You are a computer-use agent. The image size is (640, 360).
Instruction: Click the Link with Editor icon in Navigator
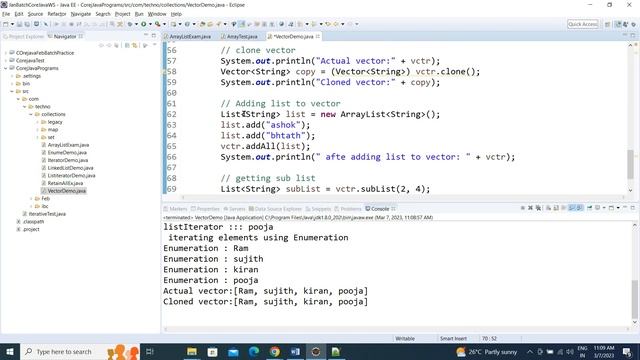134,45
